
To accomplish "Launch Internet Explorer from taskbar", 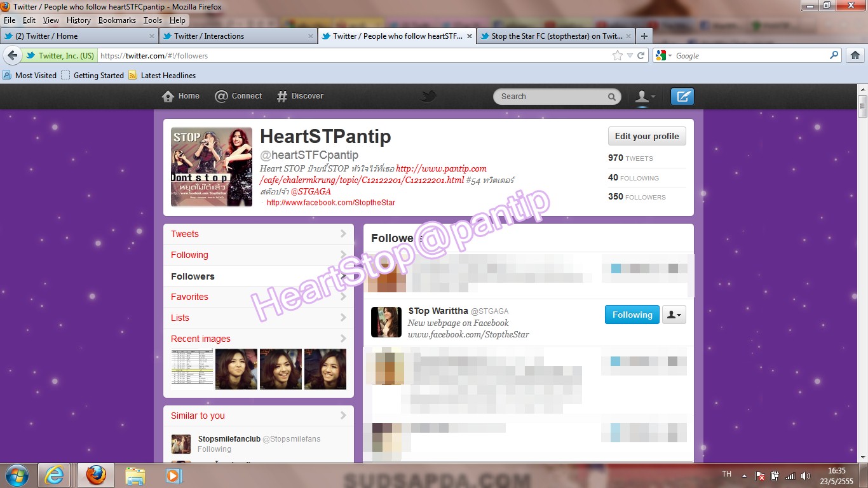I will tap(55, 475).
